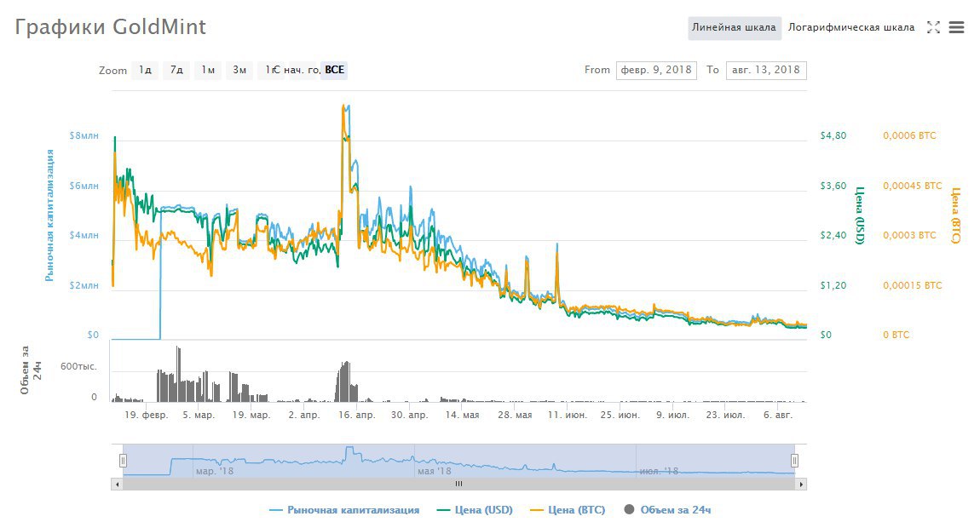Screen dimensions: 980x522
Task: Toggle fullscreen chart view
Action: click(933, 27)
